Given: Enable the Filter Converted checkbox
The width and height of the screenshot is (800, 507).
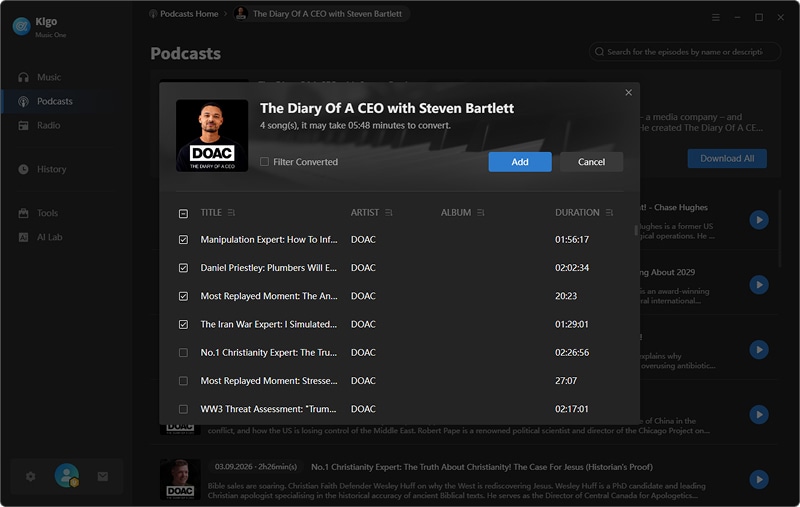Looking at the screenshot, I should (x=264, y=162).
